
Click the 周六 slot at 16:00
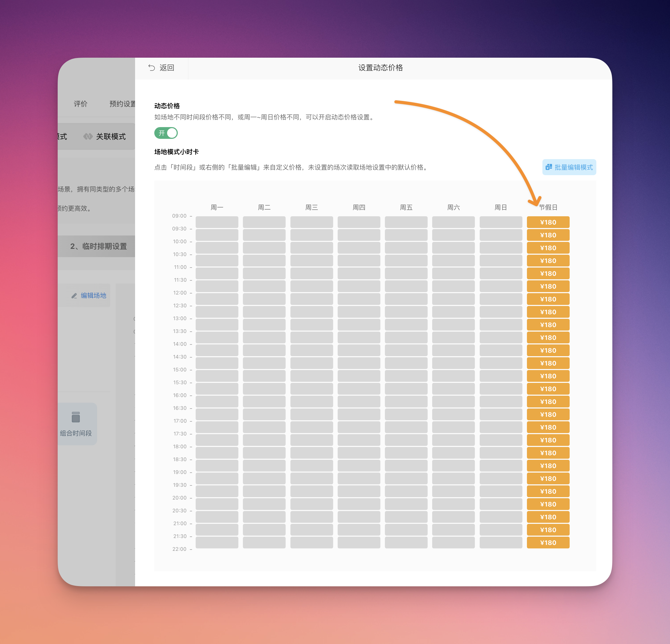tap(453, 402)
